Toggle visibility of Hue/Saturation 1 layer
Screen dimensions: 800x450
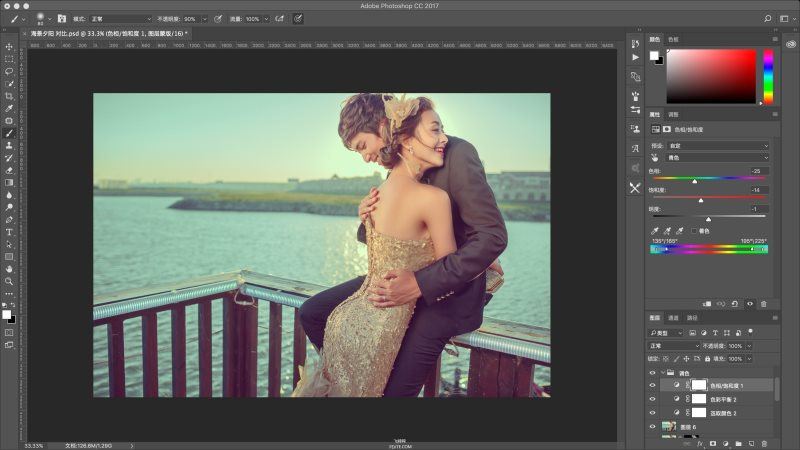coord(653,385)
